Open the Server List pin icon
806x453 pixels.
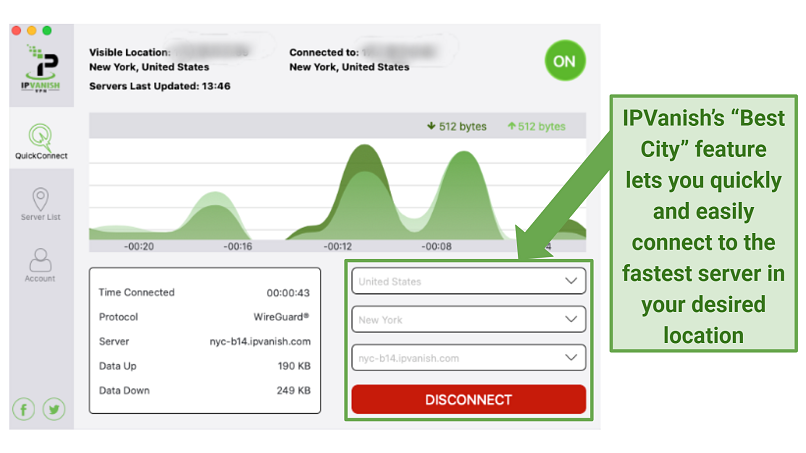pos(40,199)
